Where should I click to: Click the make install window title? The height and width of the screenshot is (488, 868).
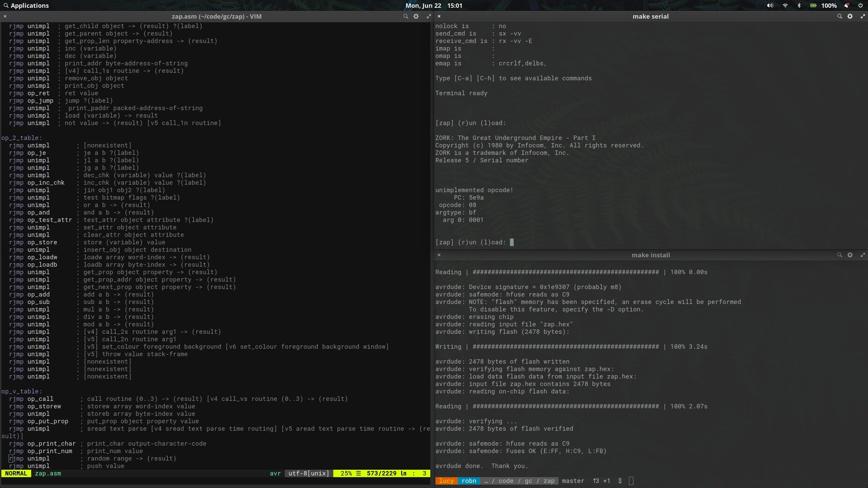coord(651,255)
